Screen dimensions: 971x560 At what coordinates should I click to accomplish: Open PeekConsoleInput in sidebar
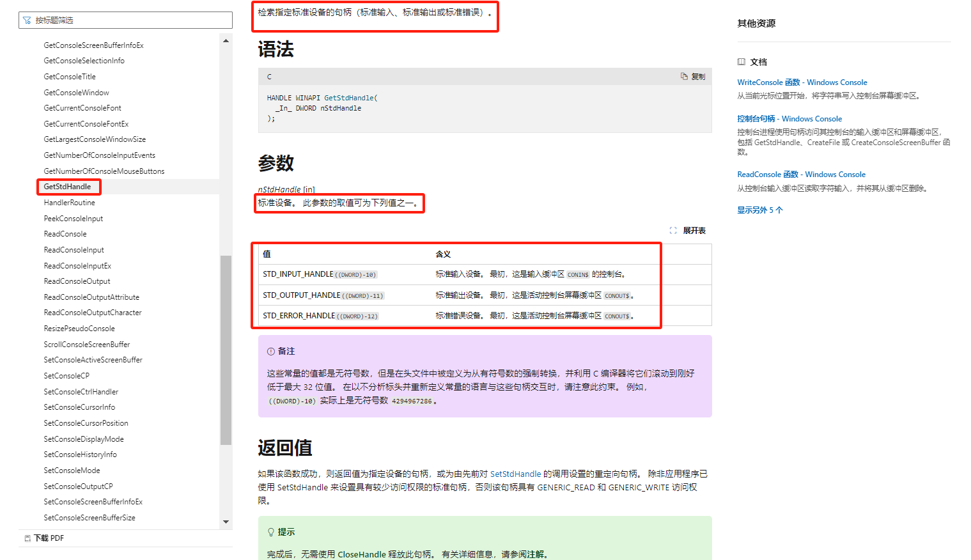[x=73, y=219]
